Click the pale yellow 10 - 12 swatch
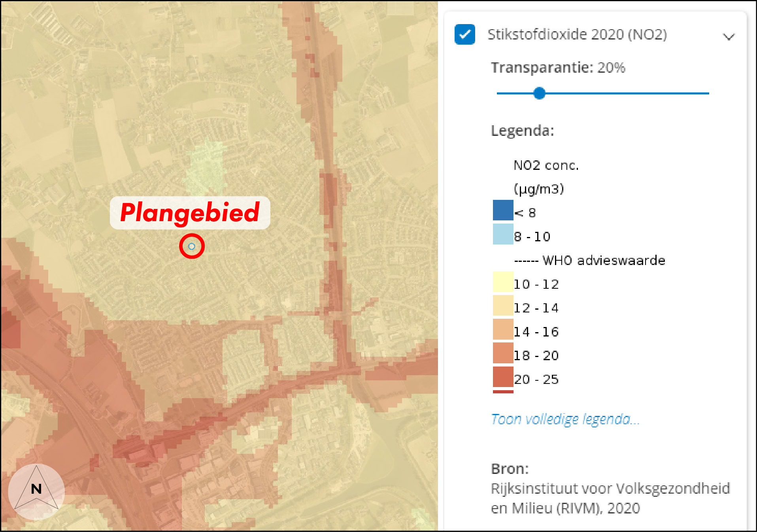The width and height of the screenshot is (757, 532). point(503,282)
